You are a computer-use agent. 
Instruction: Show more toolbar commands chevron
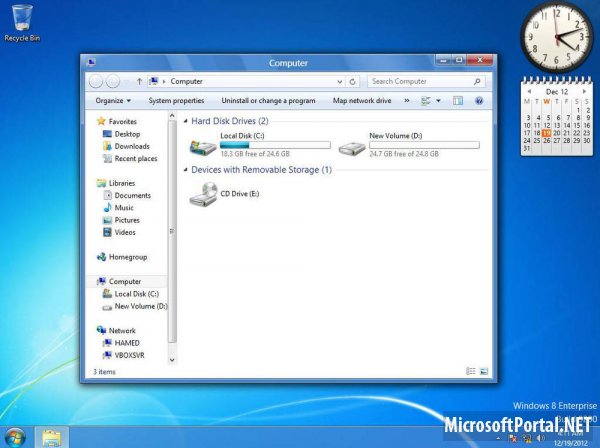coord(407,101)
